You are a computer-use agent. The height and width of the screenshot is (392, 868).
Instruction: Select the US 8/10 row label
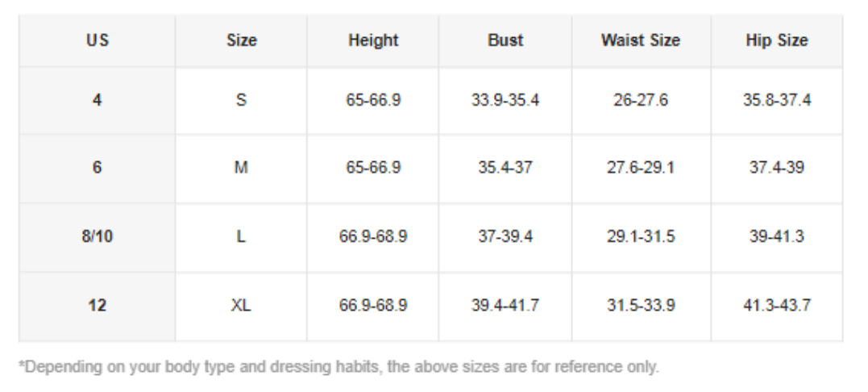97,238
